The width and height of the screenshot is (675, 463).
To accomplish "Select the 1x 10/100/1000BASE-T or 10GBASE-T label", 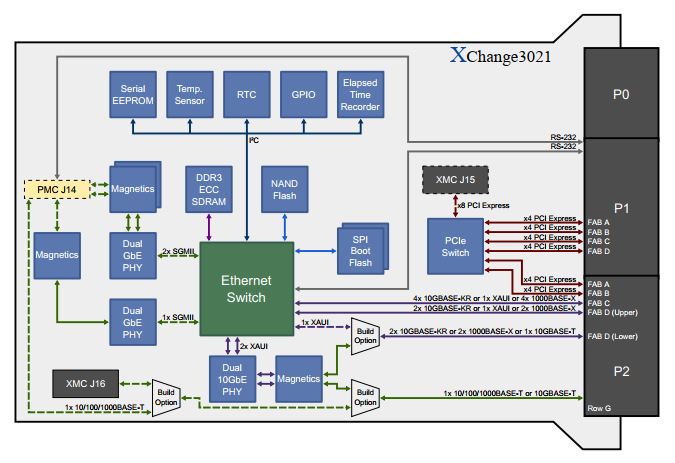I will click(510, 393).
